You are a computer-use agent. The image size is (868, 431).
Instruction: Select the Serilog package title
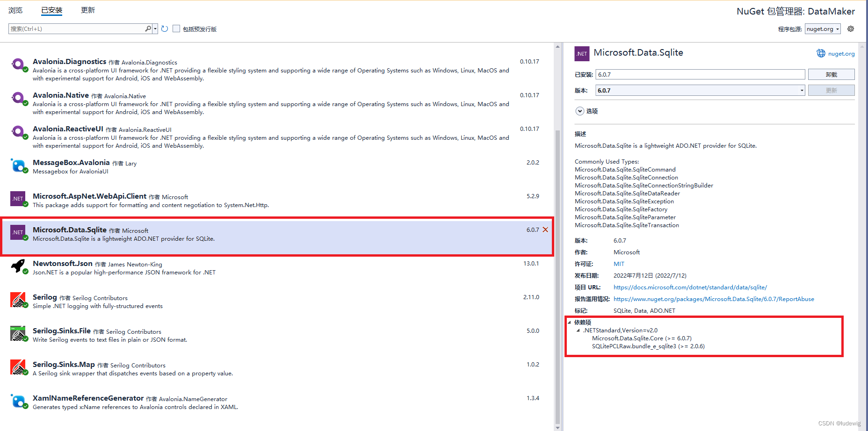tap(45, 297)
